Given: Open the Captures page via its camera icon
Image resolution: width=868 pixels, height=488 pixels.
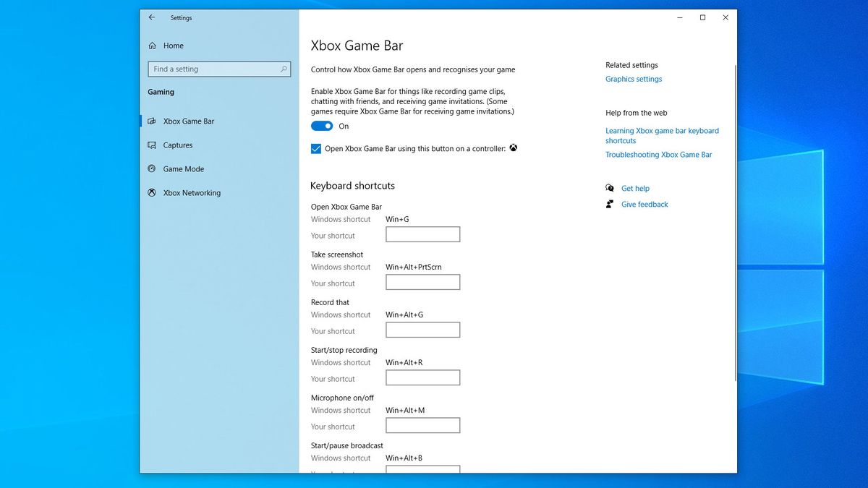Looking at the screenshot, I should click(151, 145).
